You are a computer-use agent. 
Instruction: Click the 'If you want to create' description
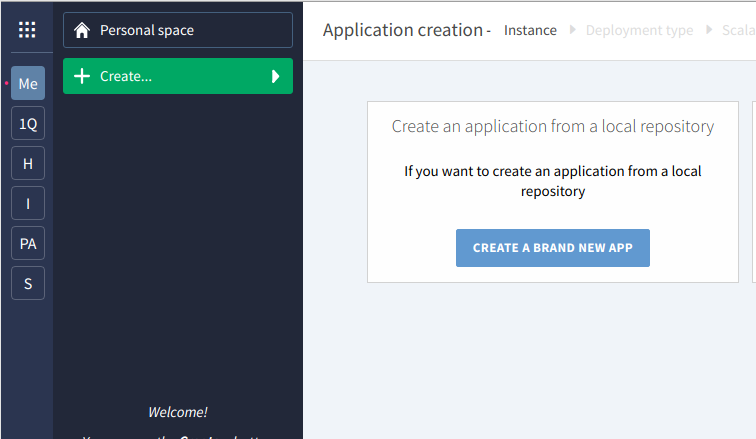tap(553, 181)
